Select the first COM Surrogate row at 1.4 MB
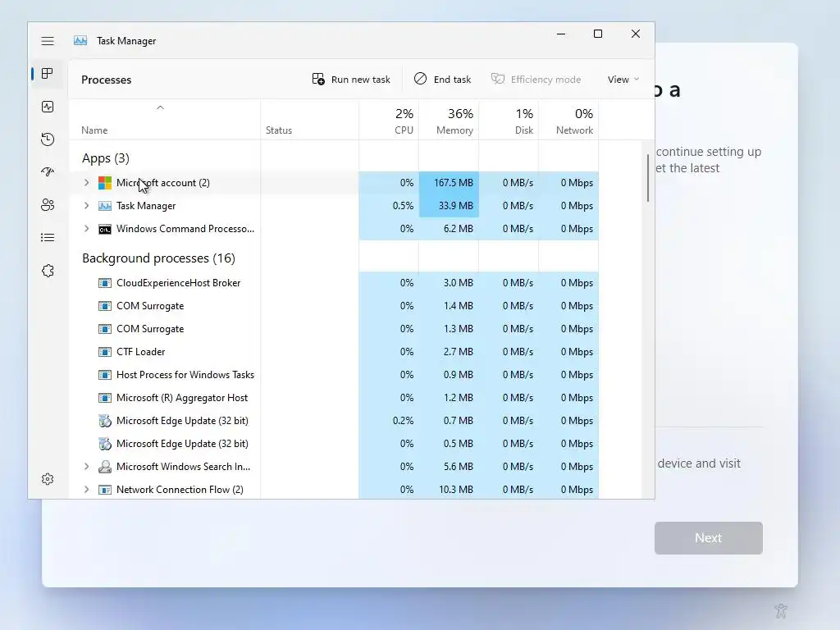This screenshot has height=630, width=840. [334, 306]
